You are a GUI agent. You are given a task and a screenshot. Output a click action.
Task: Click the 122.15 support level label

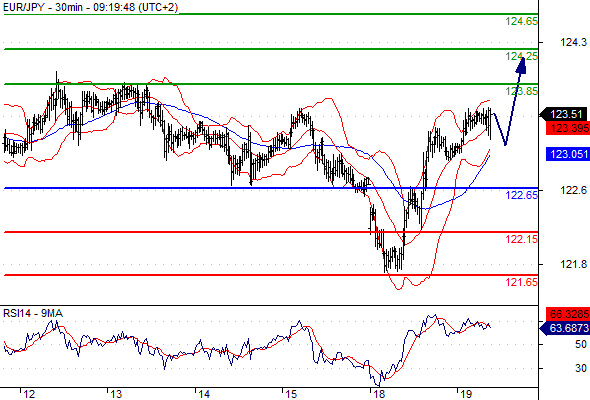[x=522, y=239]
